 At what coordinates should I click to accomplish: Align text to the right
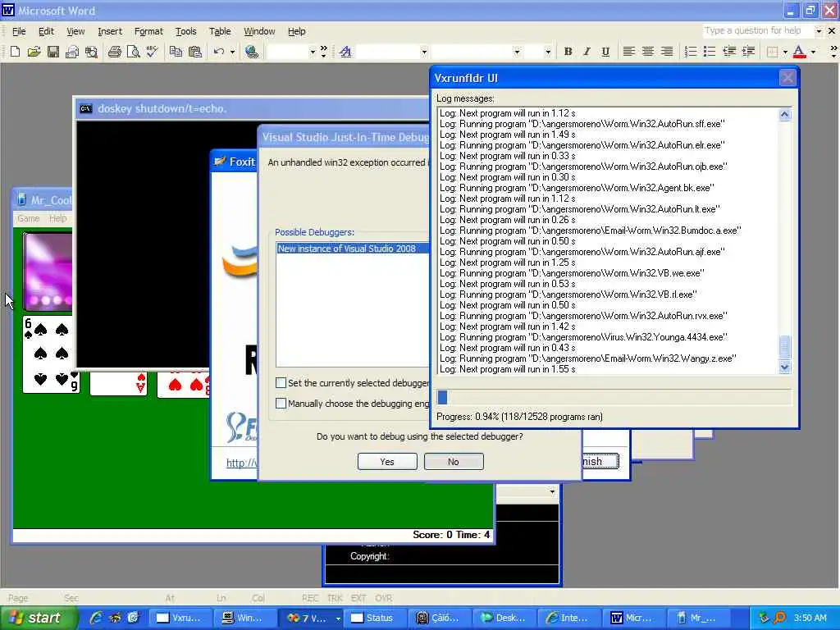[667, 52]
